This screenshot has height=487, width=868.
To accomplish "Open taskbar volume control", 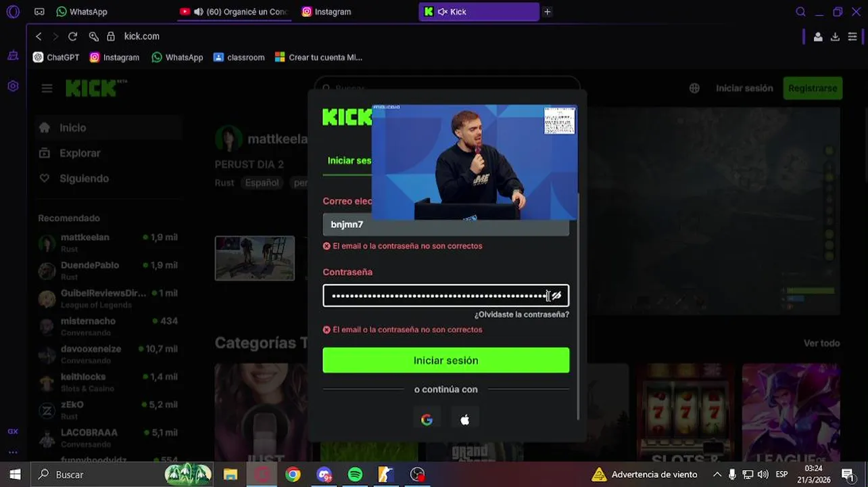I will (763, 474).
